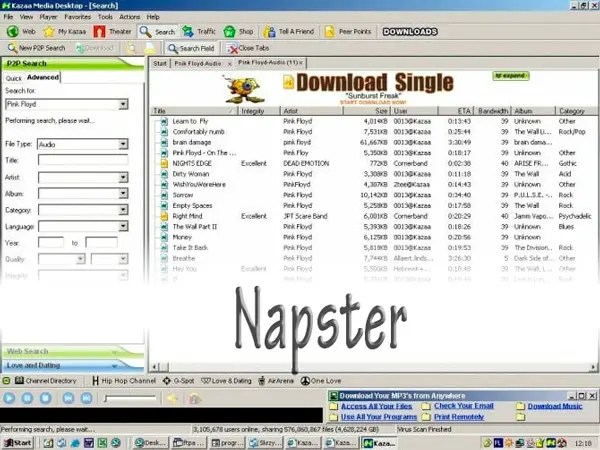Click file icon beside Sorrow row
The height and width of the screenshot is (450, 600).
pyautogui.click(x=164, y=195)
